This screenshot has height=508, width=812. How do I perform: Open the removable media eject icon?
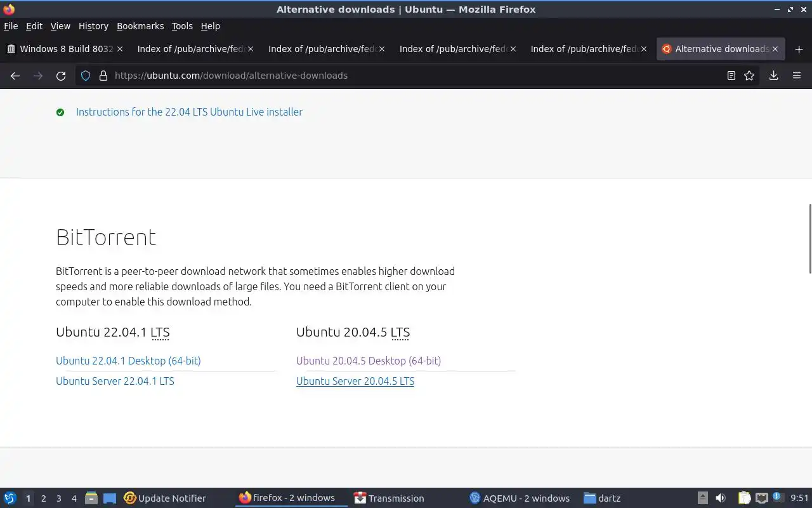coord(703,498)
